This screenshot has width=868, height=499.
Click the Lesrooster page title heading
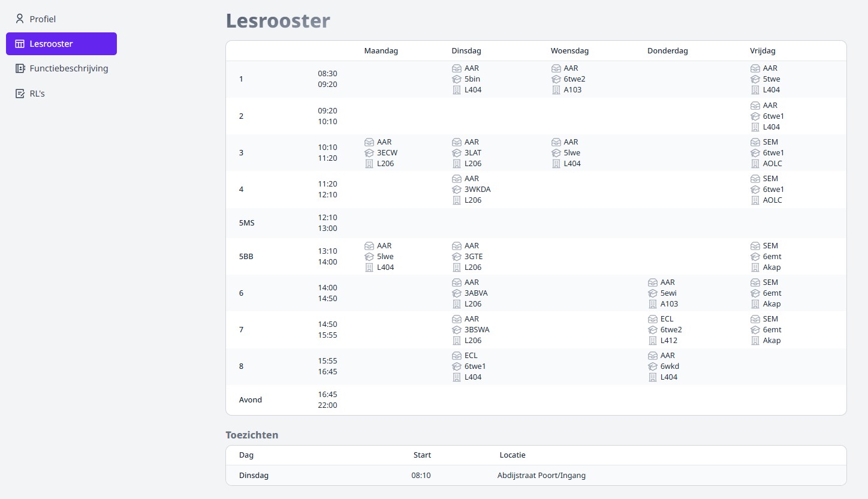278,21
